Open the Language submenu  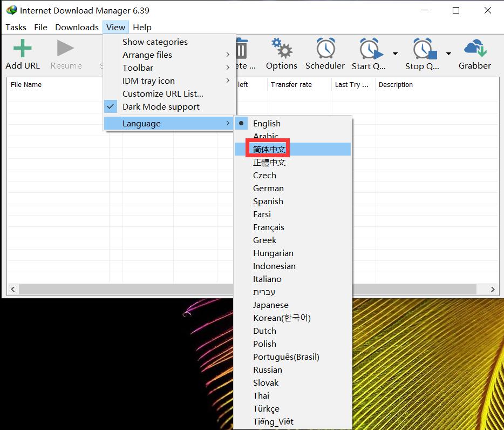click(x=169, y=123)
